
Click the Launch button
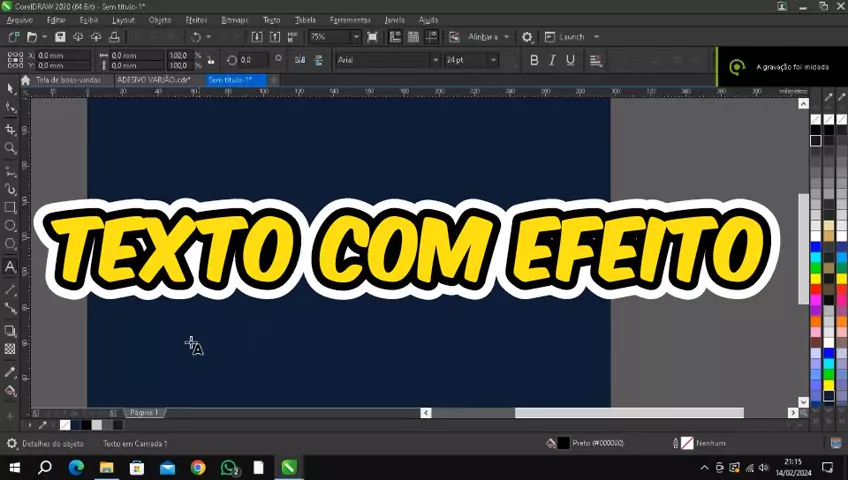(571, 37)
